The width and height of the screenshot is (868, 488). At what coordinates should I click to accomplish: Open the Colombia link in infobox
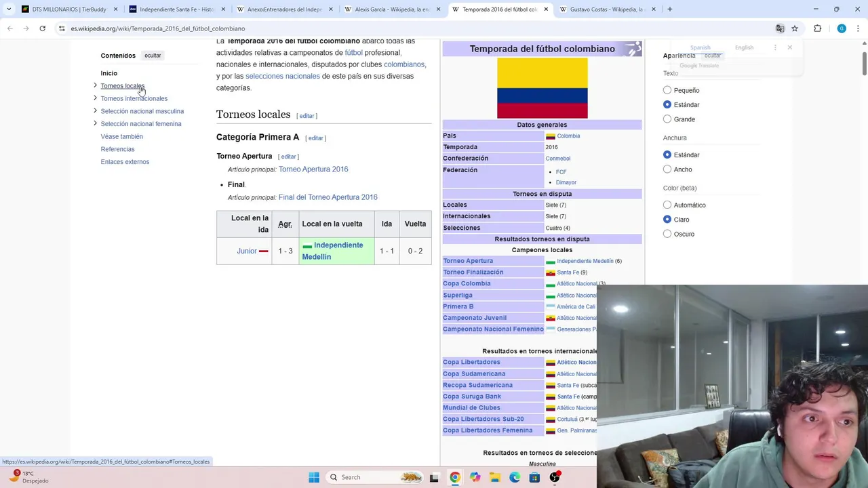568,136
